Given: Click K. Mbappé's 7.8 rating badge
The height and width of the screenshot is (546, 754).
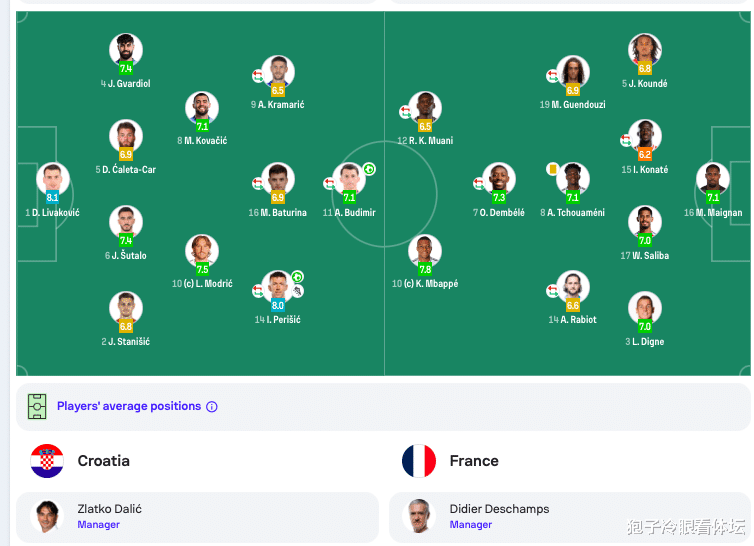Looking at the screenshot, I should coord(425,269).
